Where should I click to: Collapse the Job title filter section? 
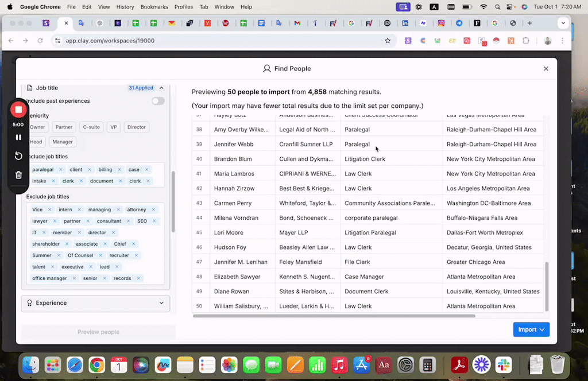161,88
